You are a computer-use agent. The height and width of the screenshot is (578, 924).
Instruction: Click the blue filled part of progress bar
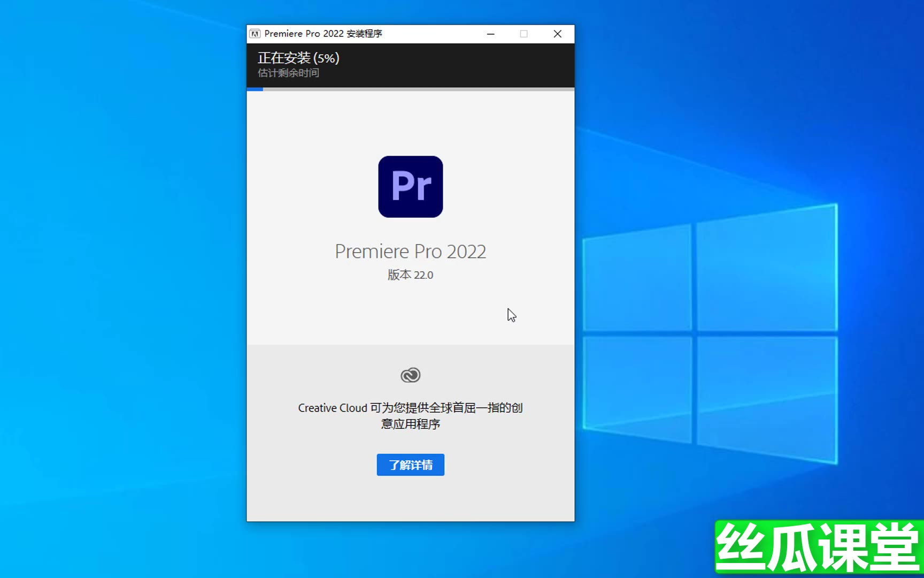point(255,89)
